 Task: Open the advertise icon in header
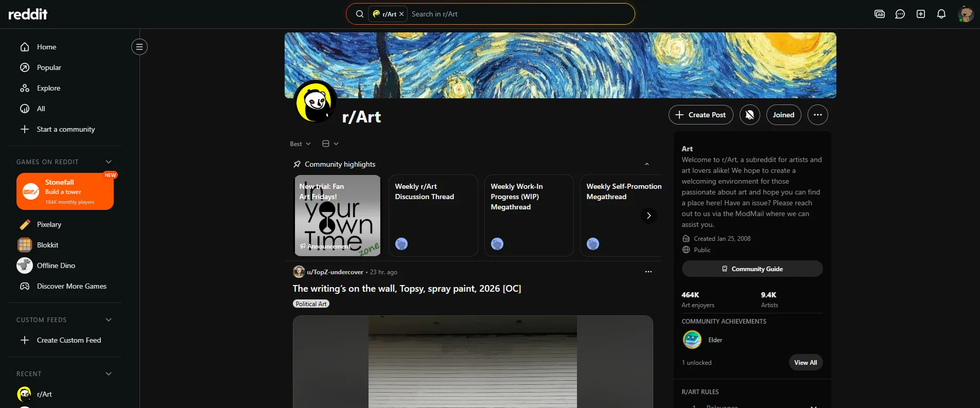tap(880, 14)
